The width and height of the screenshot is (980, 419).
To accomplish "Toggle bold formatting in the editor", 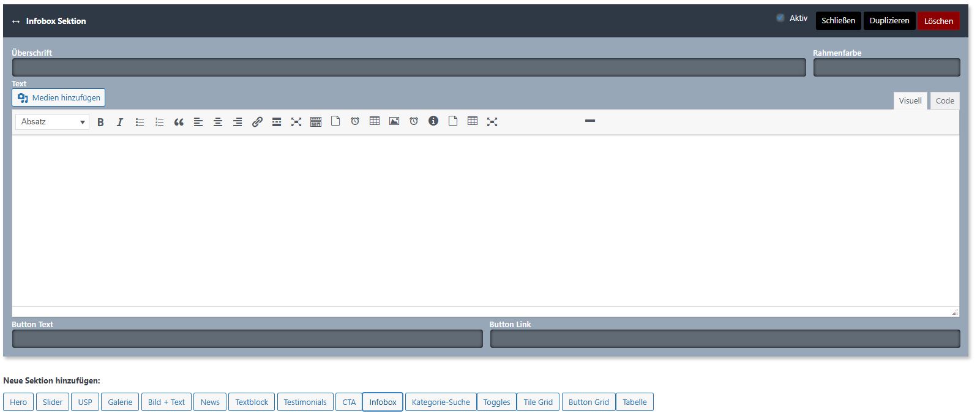I will [100, 122].
